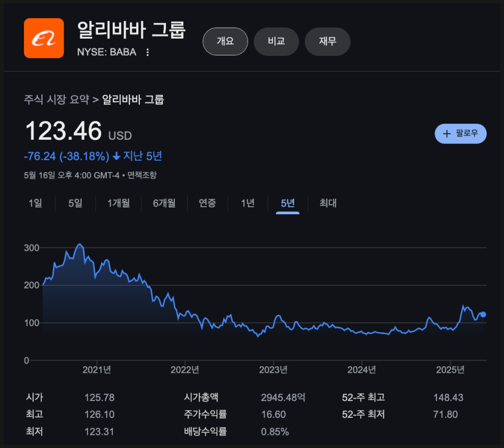Open the three-dot more options menu
This screenshot has height=448, width=504.
click(x=148, y=52)
